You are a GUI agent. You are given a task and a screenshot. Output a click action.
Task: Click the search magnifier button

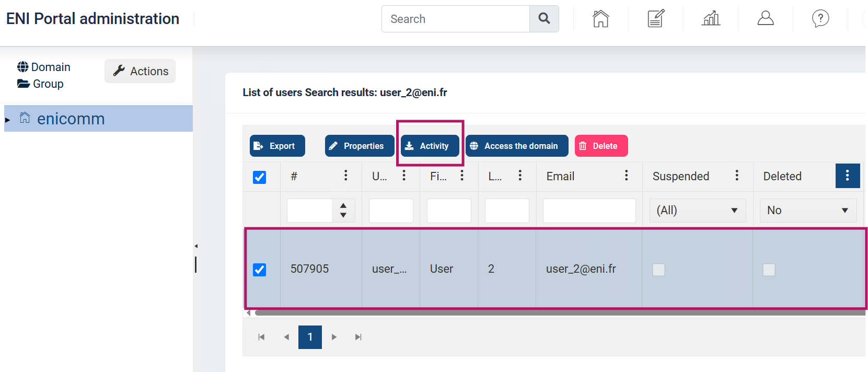544,19
